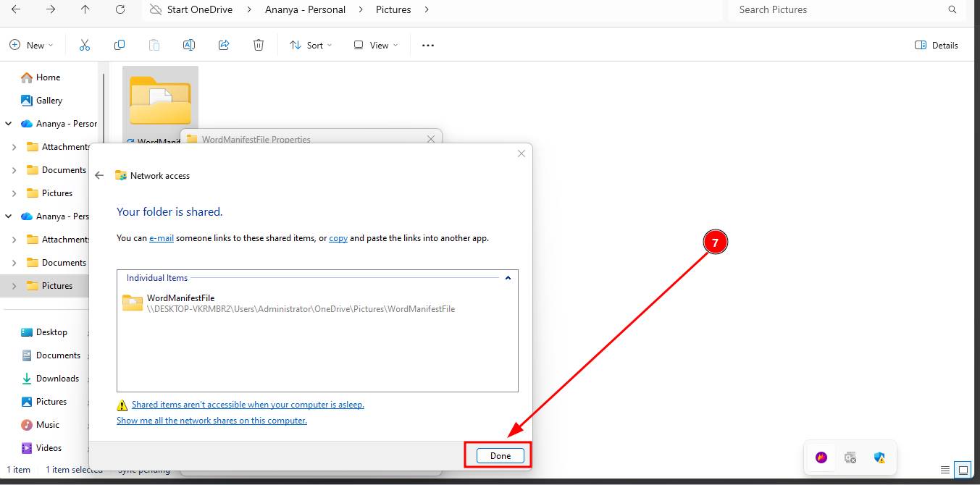
Task: Click the Done button
Action: point(500,455)
